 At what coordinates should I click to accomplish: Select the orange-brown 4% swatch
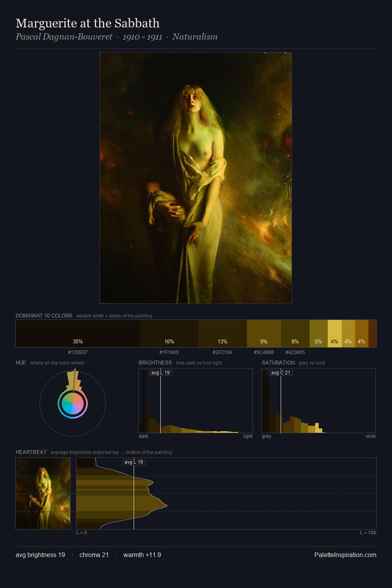[x=362, y=334]
